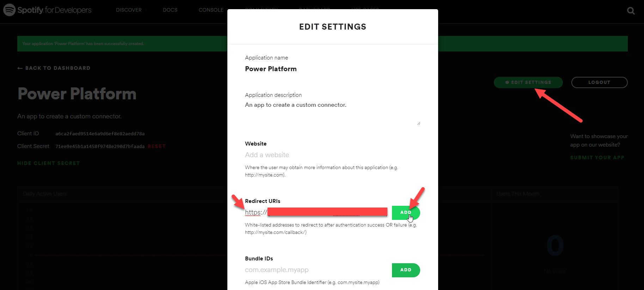Click the back arrow to dashboard
644x290 pixels.
pos(20,68)
